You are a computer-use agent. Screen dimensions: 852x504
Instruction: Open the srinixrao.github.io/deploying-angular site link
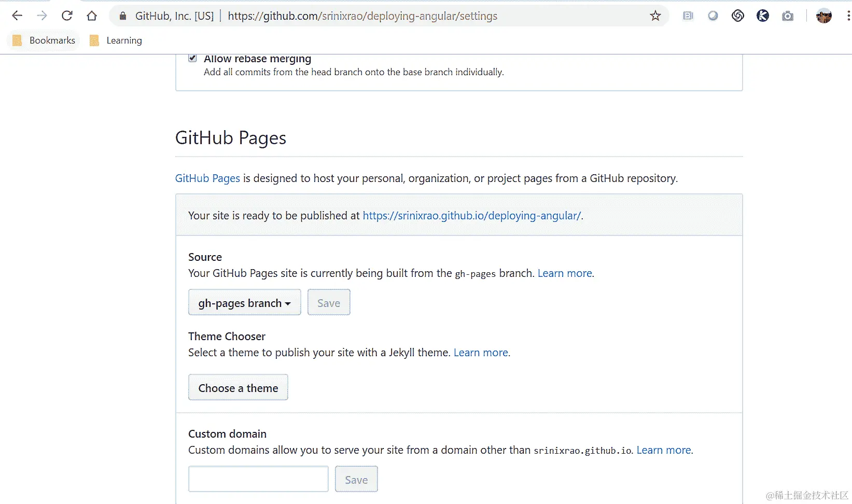472,216
